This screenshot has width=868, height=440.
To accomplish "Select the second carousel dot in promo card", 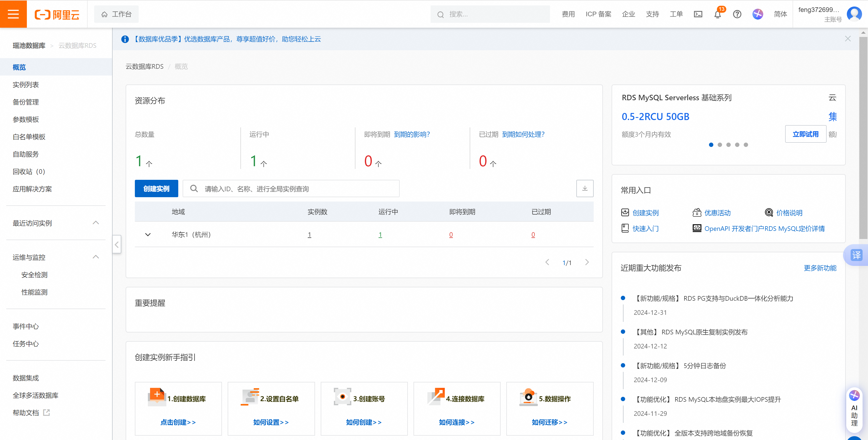I will point(720,145).
